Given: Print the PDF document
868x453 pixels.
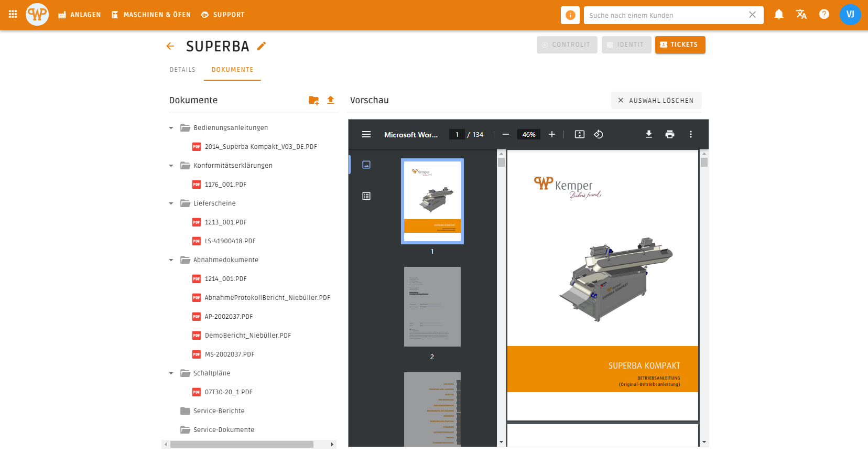Looking at the screenshot, I should pyautogui.click(x=670, y=134).
